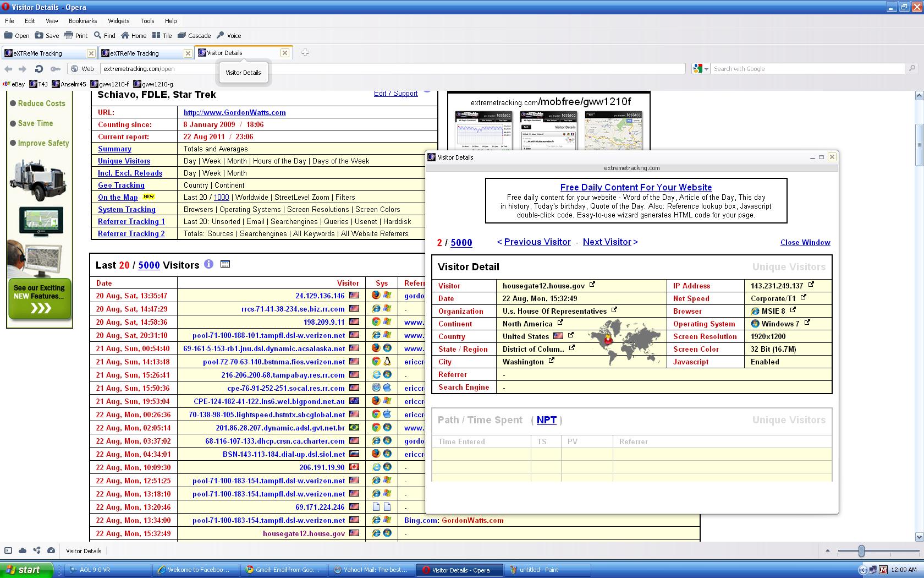Open the Referrer Tracking 1 link
924x578 pixels.
tap(131, 221)
